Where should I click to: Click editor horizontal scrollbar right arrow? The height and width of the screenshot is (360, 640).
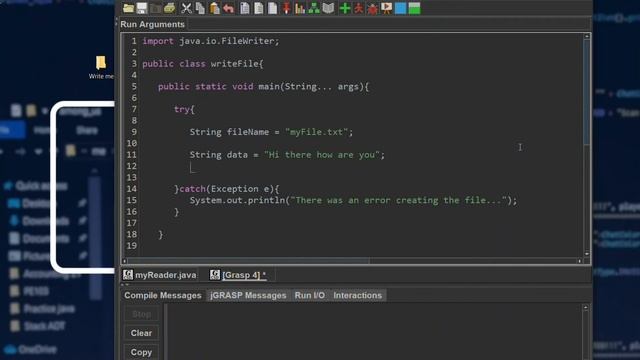click(580, 261)
